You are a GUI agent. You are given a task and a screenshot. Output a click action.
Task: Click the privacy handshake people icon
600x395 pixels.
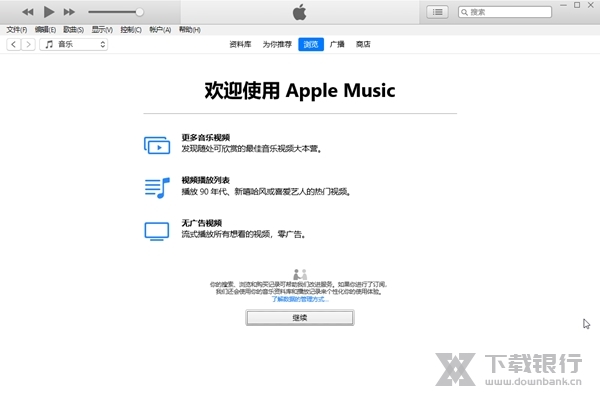coord(300,274)
